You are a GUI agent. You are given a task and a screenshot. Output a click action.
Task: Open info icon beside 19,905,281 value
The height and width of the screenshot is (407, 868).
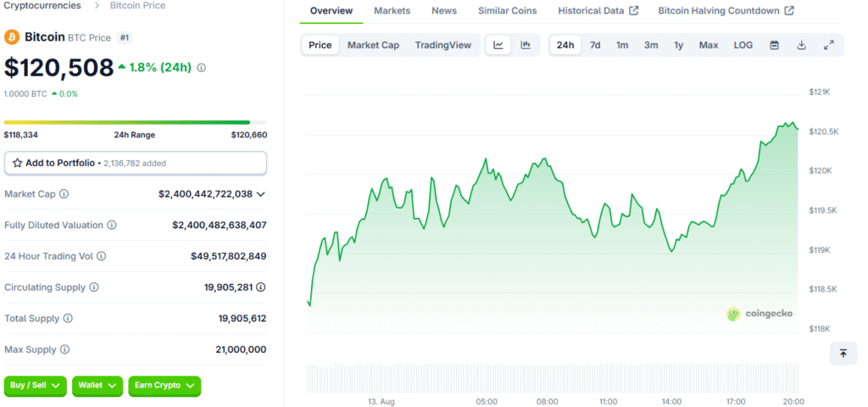tap(261, 287)
